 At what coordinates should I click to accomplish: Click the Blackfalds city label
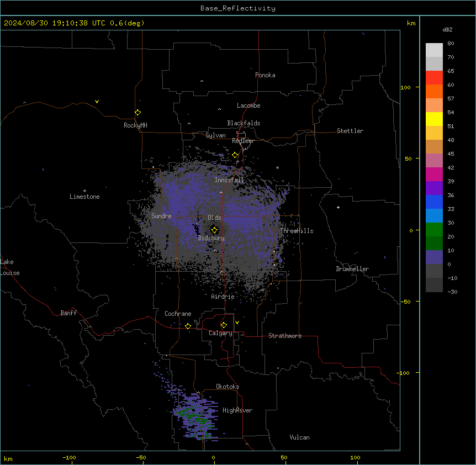coord(244,123)
